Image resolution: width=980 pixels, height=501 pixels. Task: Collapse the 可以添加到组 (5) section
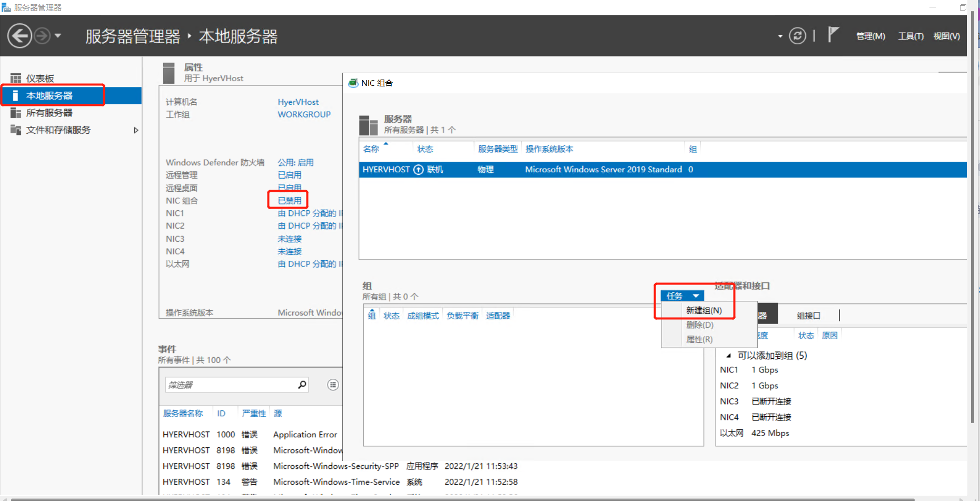729,356
